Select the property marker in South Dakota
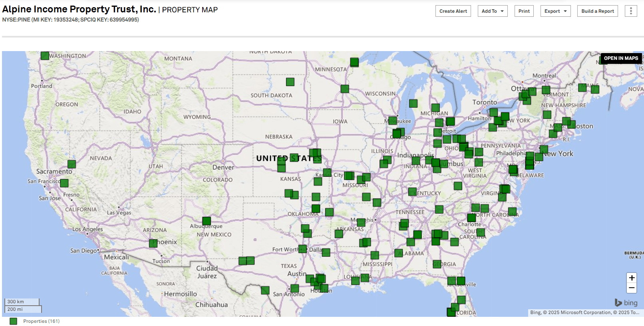Image resolution: width=644 pixels, height=326 pixels. pos(290,82)
